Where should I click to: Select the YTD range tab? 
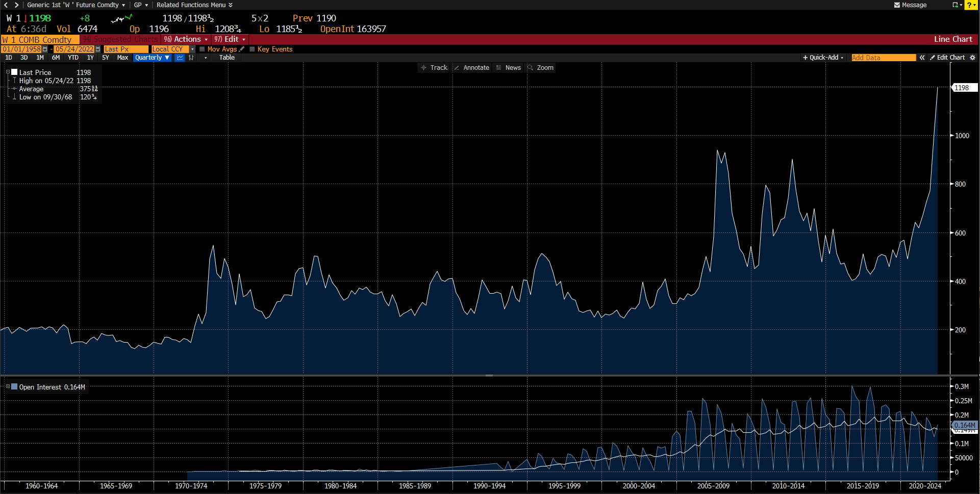[73, 58]
